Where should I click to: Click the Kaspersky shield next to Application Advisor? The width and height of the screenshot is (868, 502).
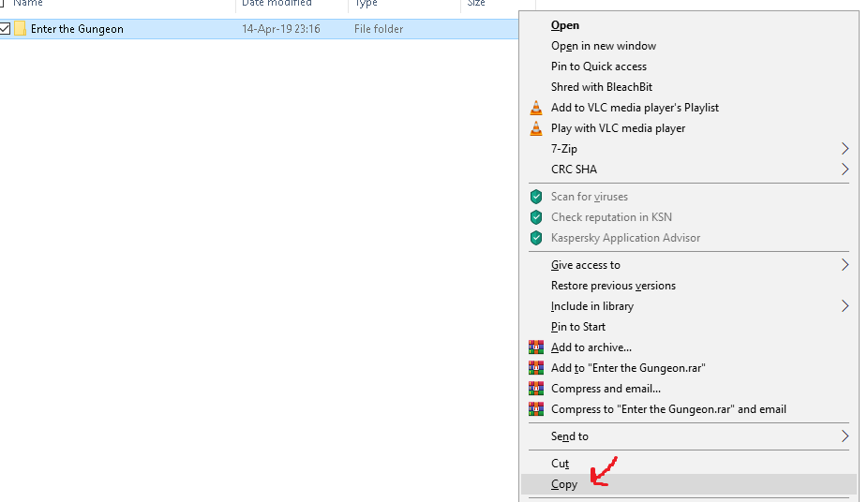[x=536, y=238]
